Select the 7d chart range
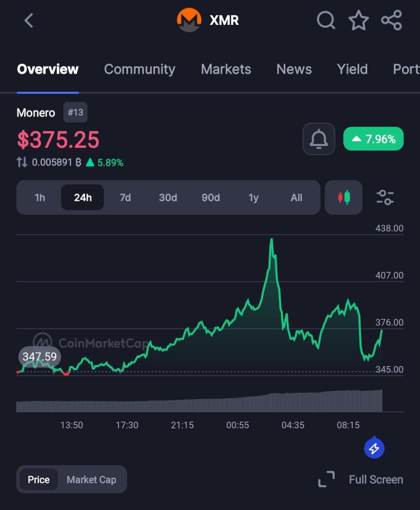420x510 pixels. [x=125, y=197]
